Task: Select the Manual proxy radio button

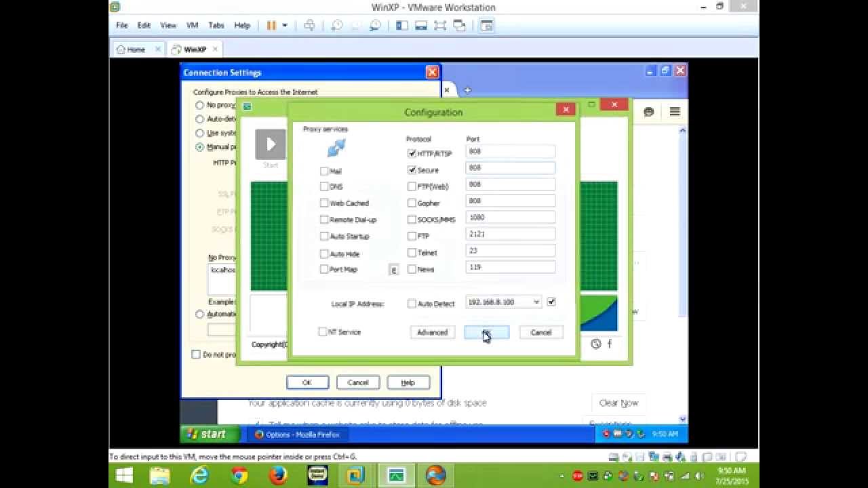Action: pyautogui.click(x=199, y=147)
